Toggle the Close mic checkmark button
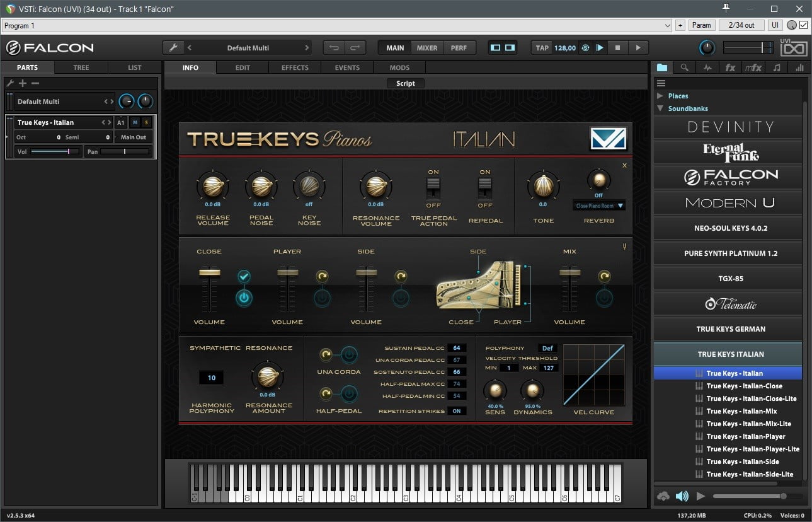Screen dimensions: 812x522 click(x=244, y=276)
